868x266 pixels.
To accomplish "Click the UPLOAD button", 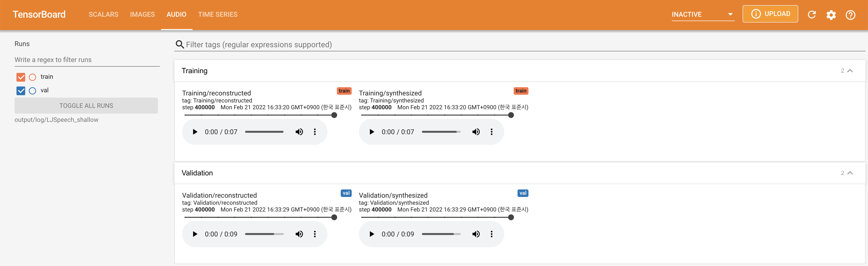I will [770, 14].
